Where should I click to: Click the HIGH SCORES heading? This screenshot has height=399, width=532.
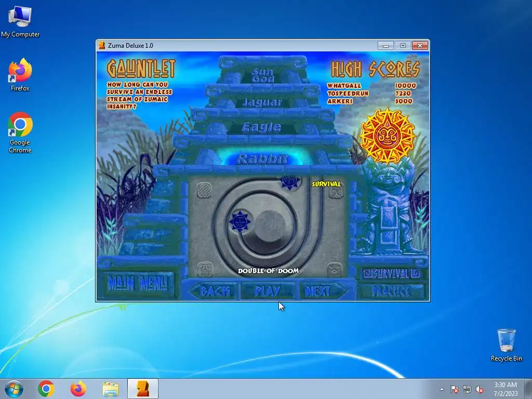(375, 69)
